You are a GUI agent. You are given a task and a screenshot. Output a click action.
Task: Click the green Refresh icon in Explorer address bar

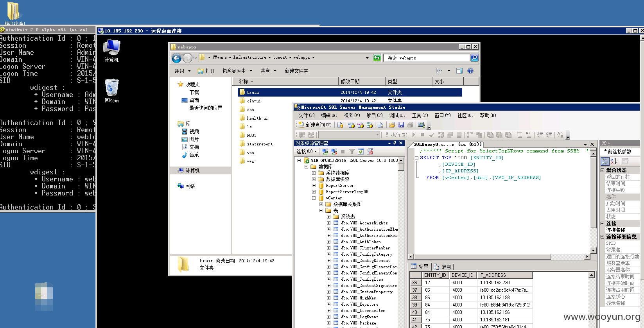coord(377,58)
